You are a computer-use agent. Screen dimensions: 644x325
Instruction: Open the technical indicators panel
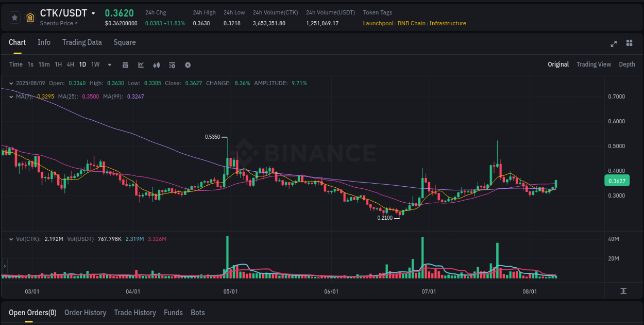click(x=172, y=64)
